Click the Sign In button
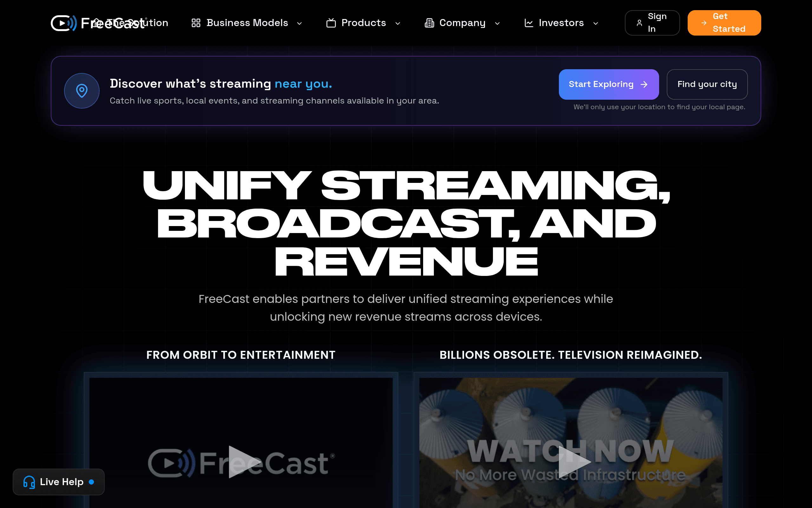Viewport: 812px width, 508px height. click(652, 23)
